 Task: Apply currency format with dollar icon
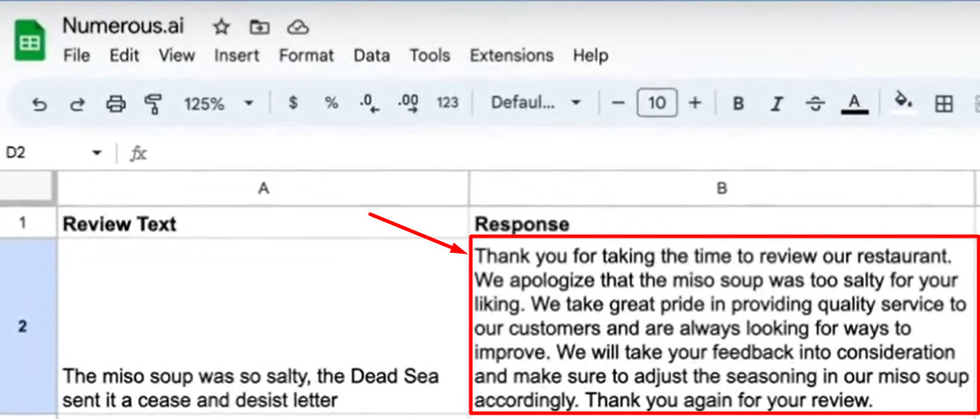point(293,104)
